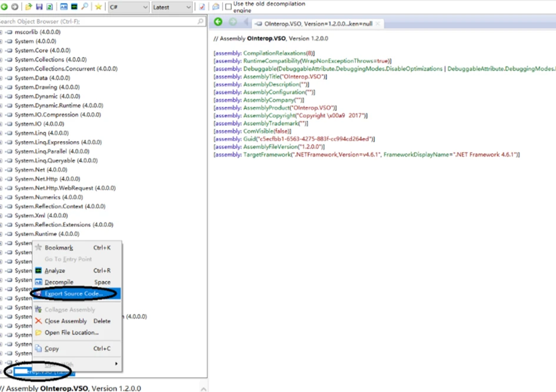Click the Refresh icon in the toolbar
Viewport: 556px width, 392px height.
coord(50,7)
